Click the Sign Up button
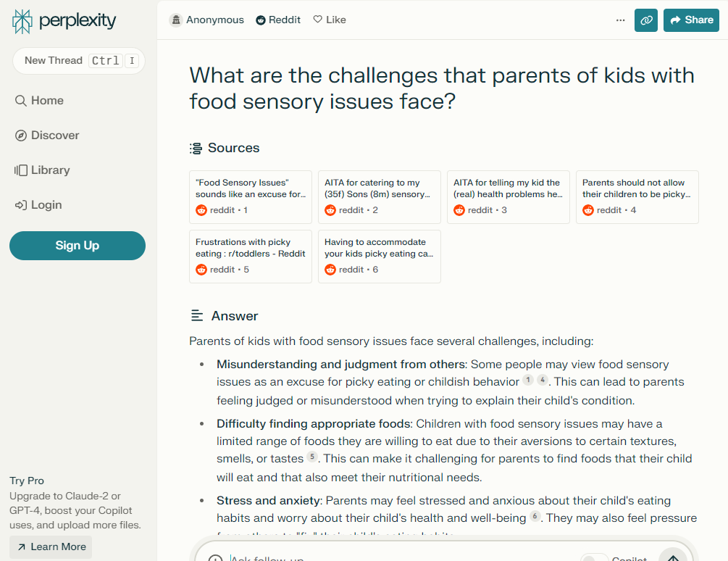 click(x=77, y=246)
